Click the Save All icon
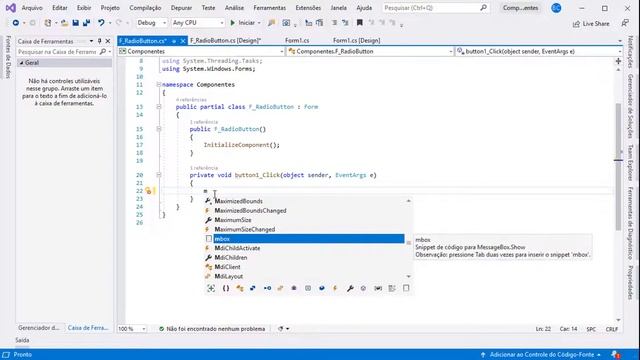This screenshot has height=360, width=640. point(87,23)
